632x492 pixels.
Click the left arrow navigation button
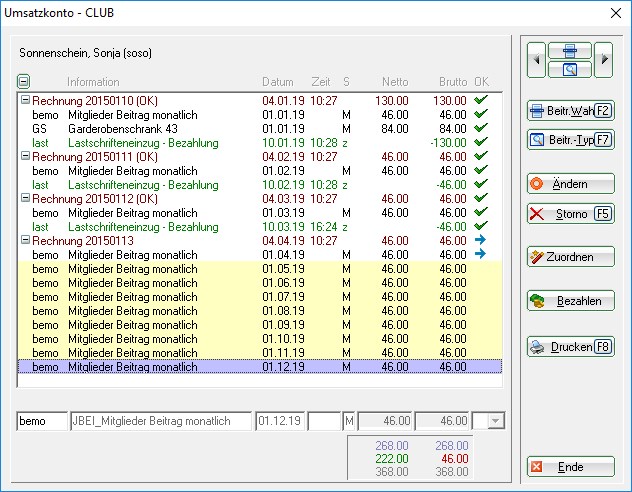[x=537, y=60]
